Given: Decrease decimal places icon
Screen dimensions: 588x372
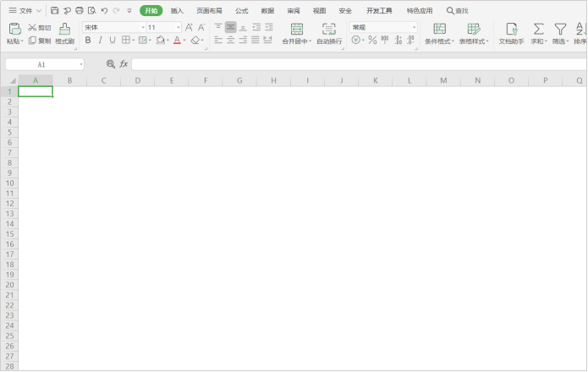Looking at the screenshot, I should (410, 40).
